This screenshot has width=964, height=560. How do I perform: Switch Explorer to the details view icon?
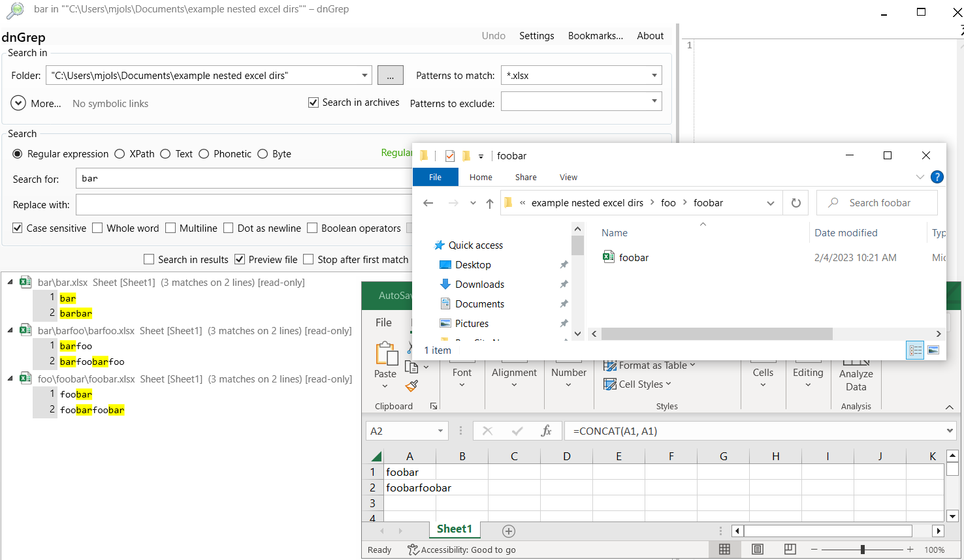pyautogui.click(x=916, y=350)
